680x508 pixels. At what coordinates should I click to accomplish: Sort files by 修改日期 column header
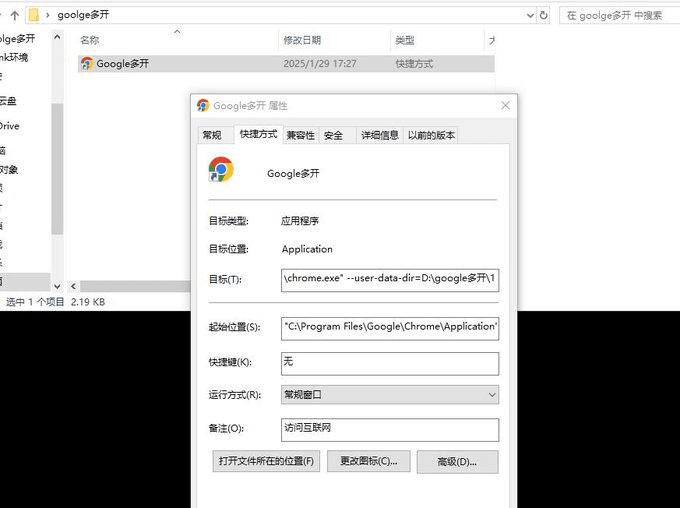click(x=302, y=40)
